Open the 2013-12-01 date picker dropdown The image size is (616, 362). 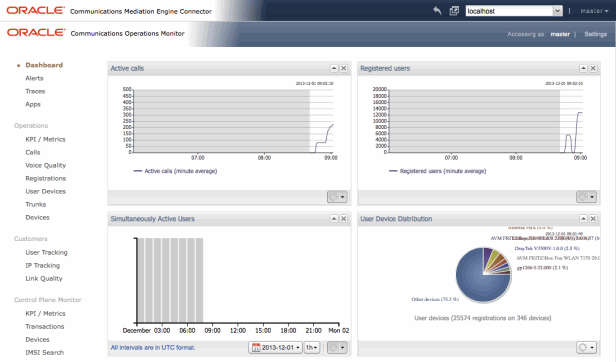(x=275, y=347)
